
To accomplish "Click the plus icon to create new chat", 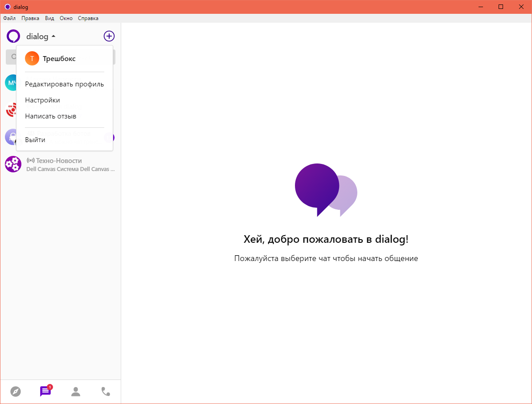I will (x=109, y=36).
